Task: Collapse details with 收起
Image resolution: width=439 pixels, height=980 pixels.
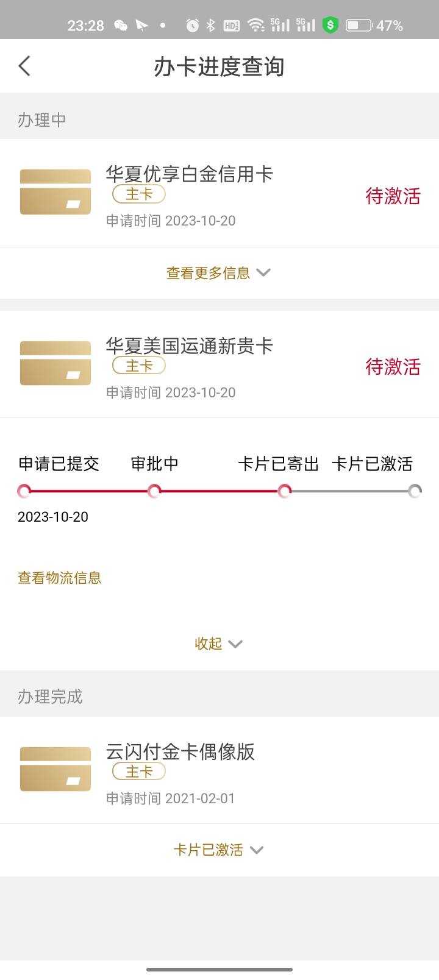Action: click(x=219, y=644)
